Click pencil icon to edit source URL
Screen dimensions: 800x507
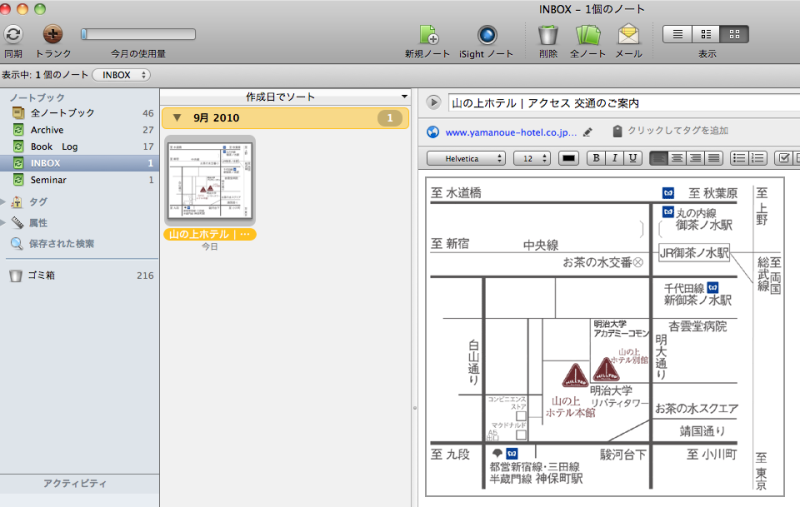tap(588, 131)
